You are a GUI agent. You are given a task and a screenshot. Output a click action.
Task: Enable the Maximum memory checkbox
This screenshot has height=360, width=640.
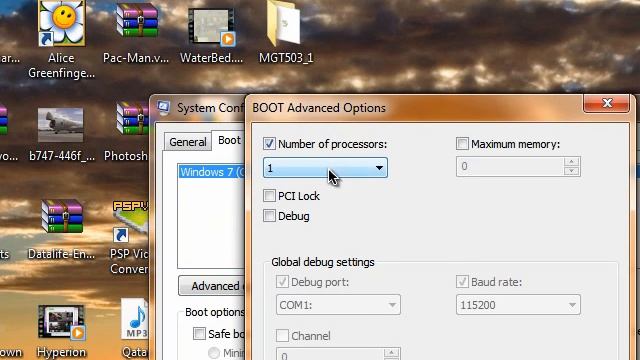point(462,144)
